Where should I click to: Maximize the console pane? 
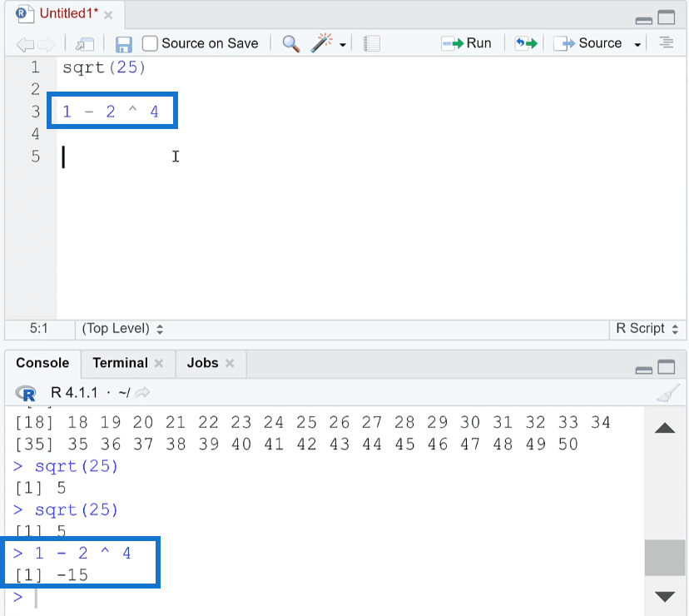pos(667,367)
